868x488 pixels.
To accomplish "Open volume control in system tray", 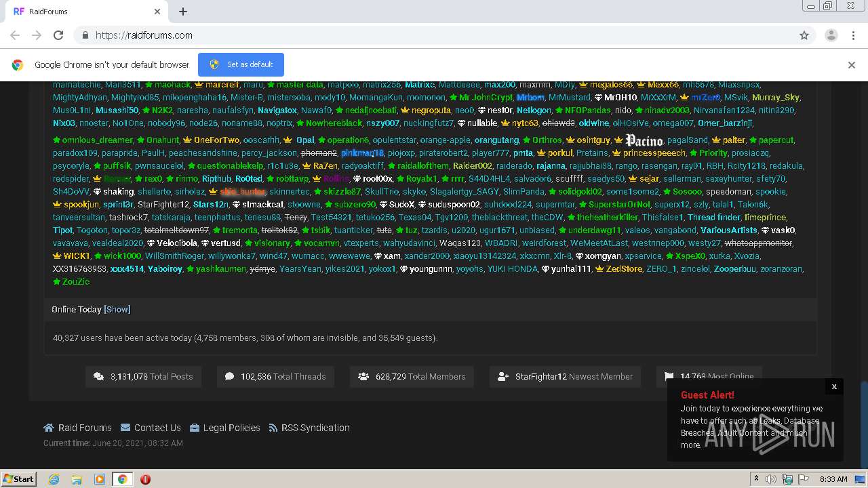I will pos(771,479).
